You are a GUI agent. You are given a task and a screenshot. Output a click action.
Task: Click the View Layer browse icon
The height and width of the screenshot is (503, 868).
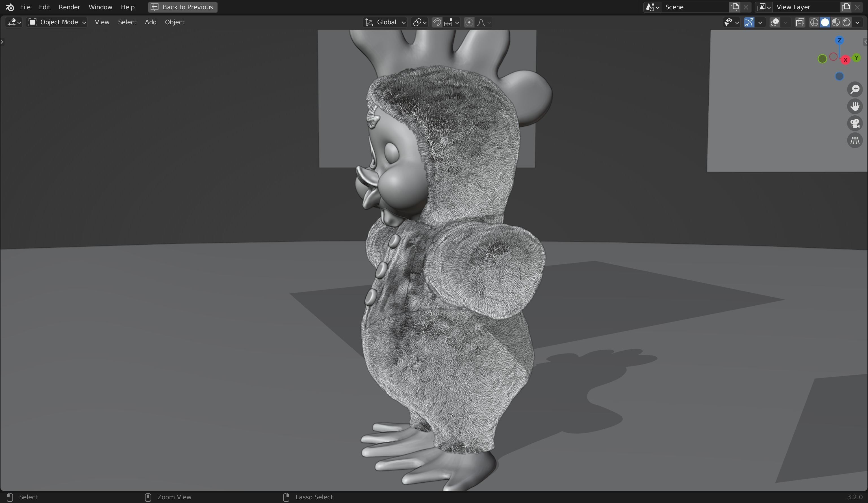coord(764,7)
